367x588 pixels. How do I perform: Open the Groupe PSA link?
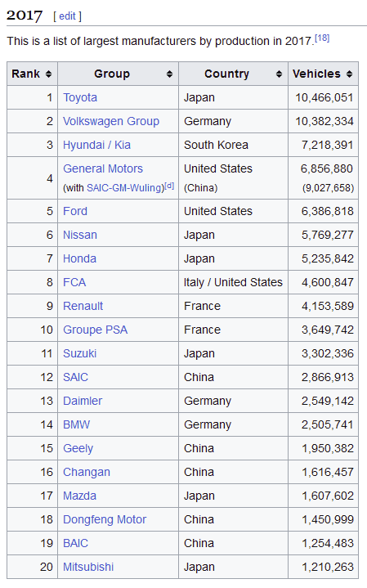[x=95, y=330]
